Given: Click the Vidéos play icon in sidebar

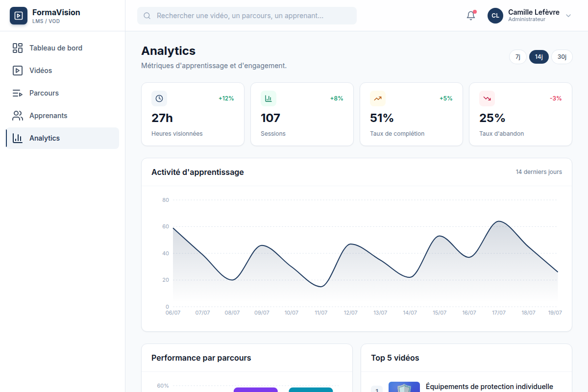Looking at the screenshot, I should click(18, 71).
